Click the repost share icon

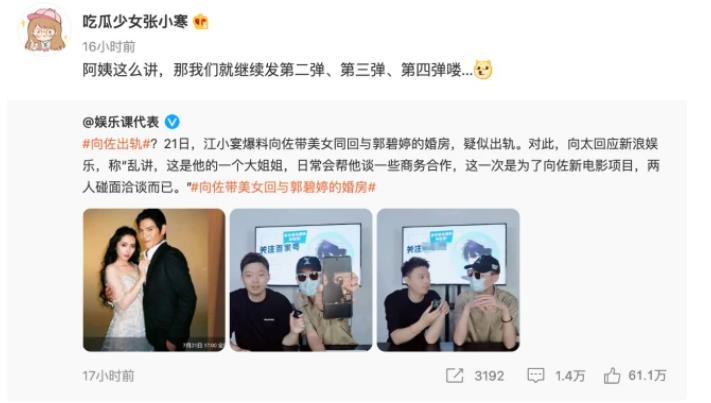(454, 375)
